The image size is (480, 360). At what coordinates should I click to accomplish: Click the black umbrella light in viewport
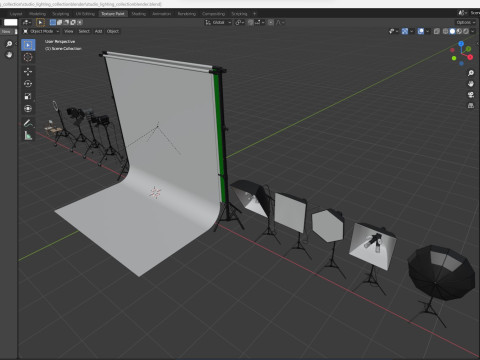[441, 273]
